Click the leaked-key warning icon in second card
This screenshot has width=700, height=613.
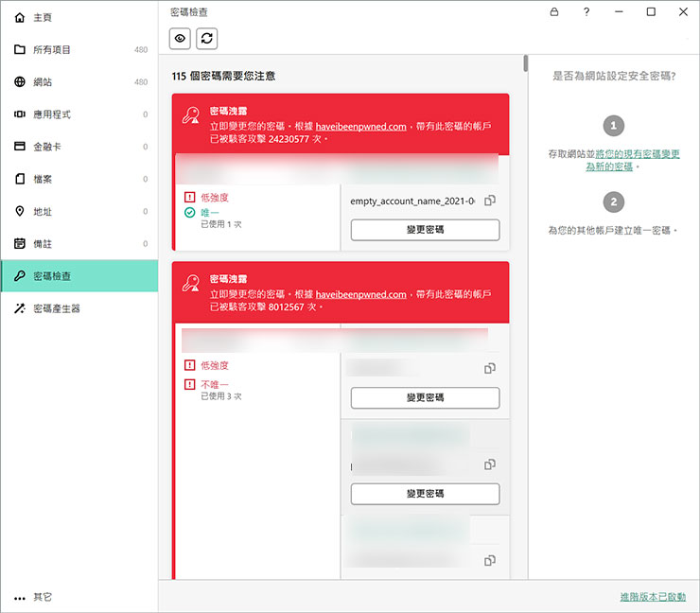pos(191,283)
